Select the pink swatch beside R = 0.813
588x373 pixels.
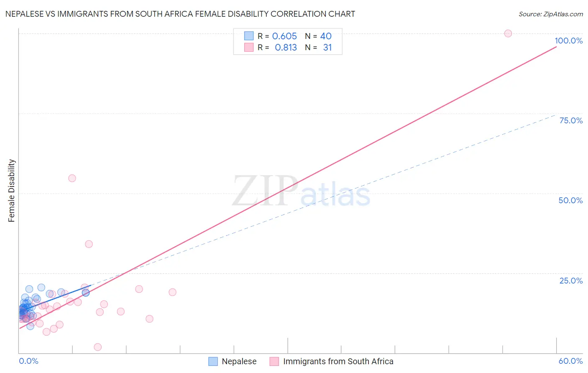(249, 47)
